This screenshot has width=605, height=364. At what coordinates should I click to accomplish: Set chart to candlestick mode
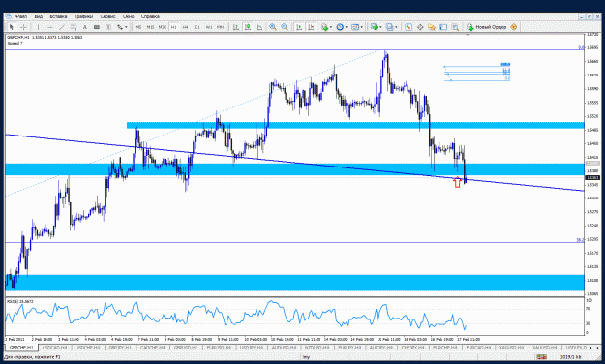(x=248, y=27)
